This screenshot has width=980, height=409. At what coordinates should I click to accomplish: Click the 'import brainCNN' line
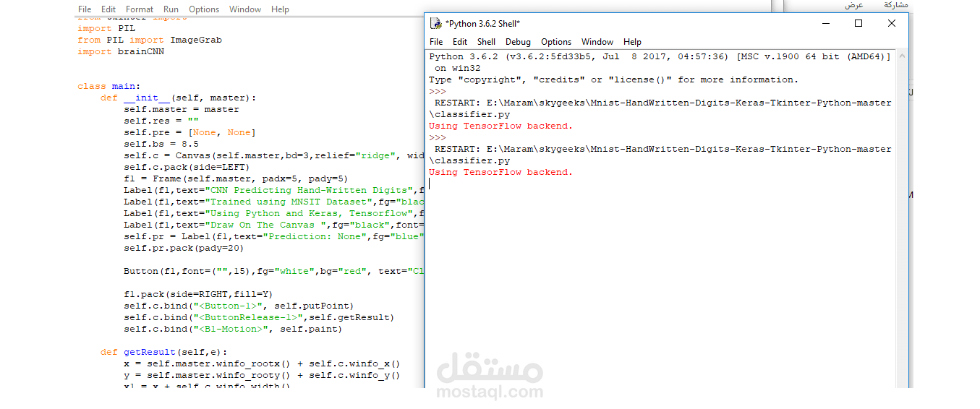click(121, 51)
